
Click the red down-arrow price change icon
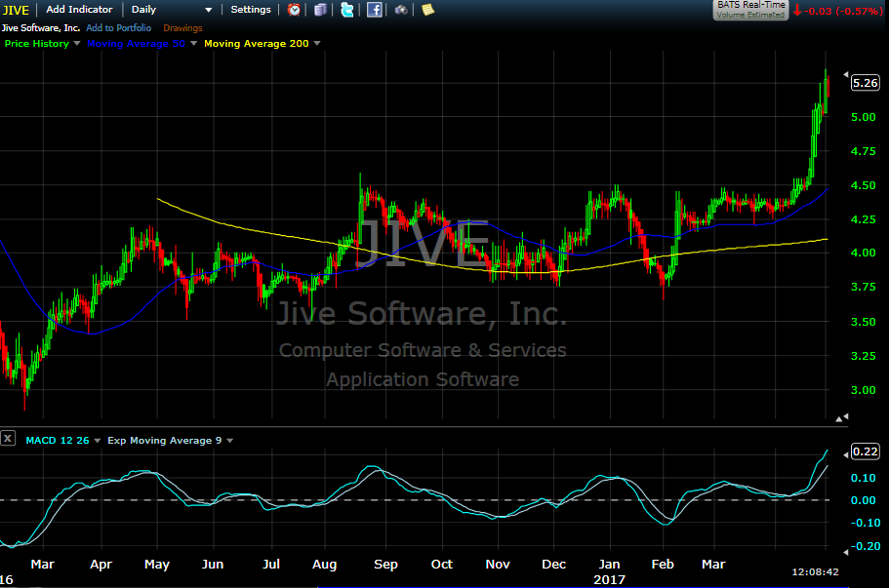click(797, 10)
